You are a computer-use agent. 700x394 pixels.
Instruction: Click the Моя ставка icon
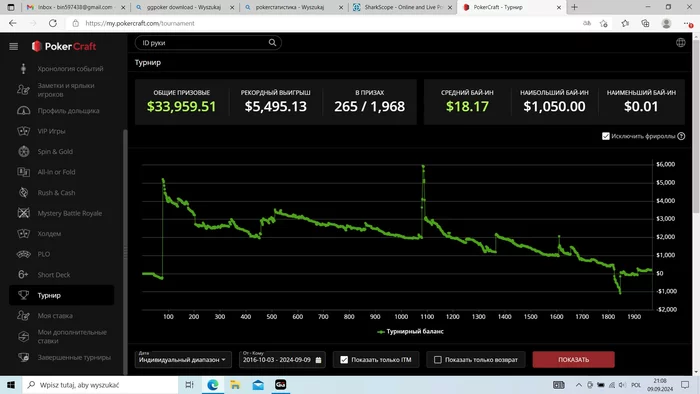[x=23, y=315]
